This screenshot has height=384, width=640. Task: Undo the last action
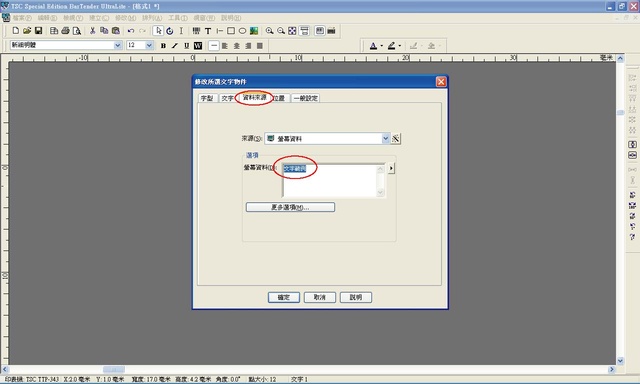click(x=131, y=31)
